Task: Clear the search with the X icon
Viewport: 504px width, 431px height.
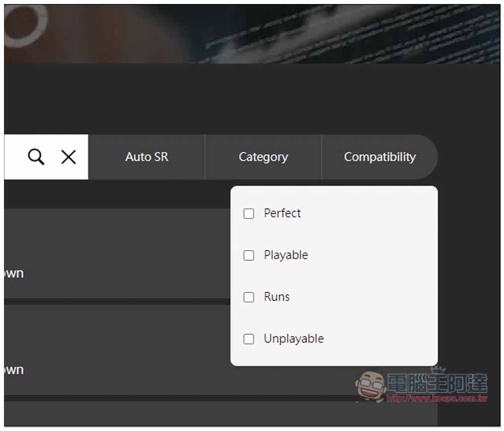Action: pos(69,157)
